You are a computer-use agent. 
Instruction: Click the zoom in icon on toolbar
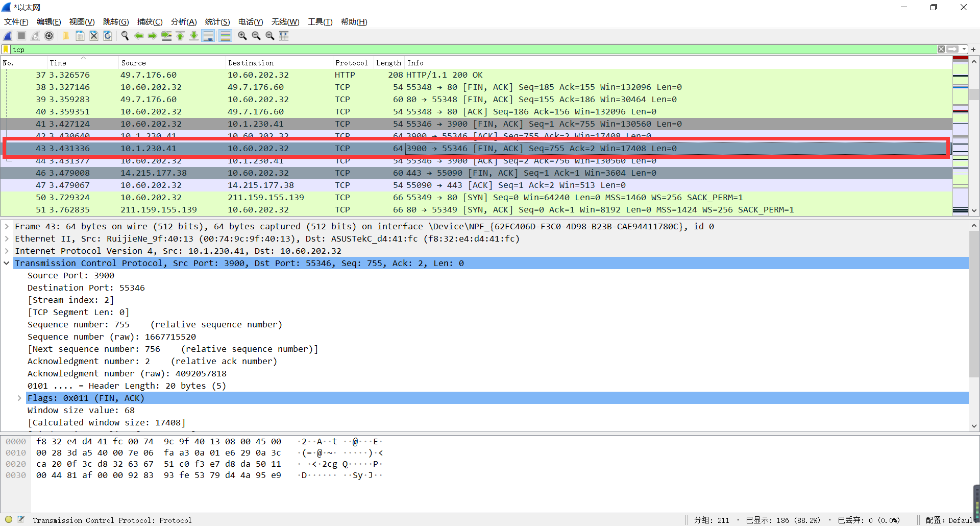[x=242, y=36]
